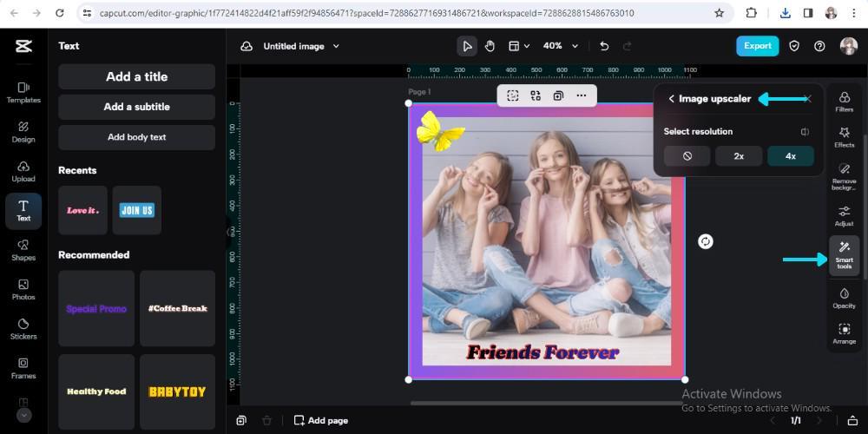The height and width of the screenshot is (434, 868).
Task: Choose the 'Love it.' recent text style
Action: pyautogui.click(x=83, y=210)
